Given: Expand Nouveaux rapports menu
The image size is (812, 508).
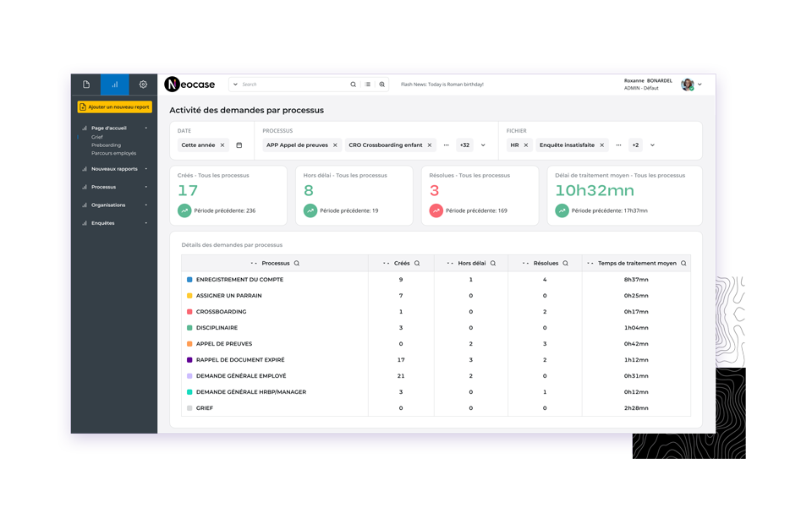Looking at the screenshot, I should 114,169.
